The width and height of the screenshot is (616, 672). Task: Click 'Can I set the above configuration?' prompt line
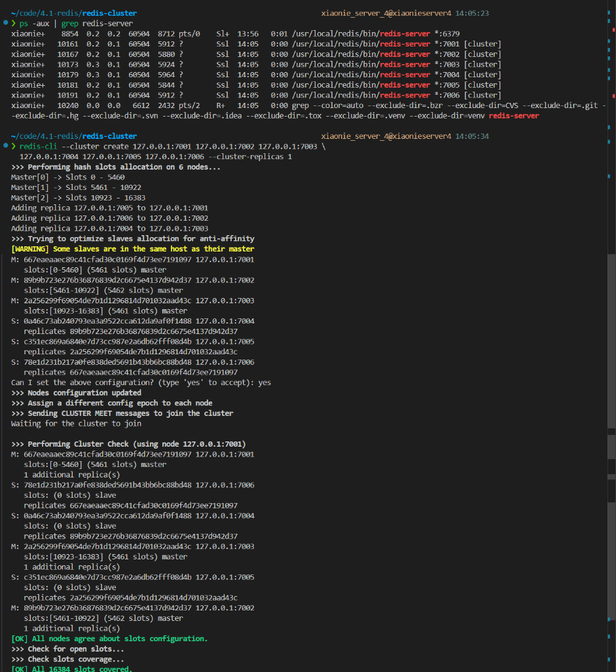[x=141, y=383]
